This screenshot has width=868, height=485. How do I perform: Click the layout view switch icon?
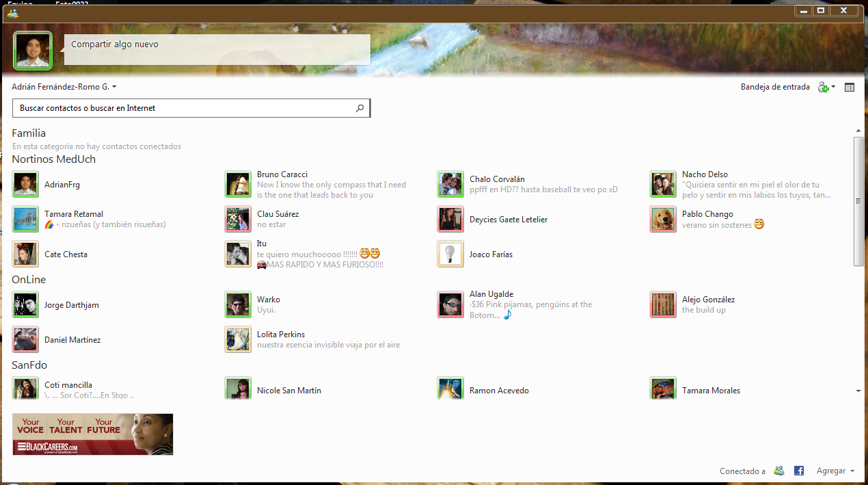(850, 87)
